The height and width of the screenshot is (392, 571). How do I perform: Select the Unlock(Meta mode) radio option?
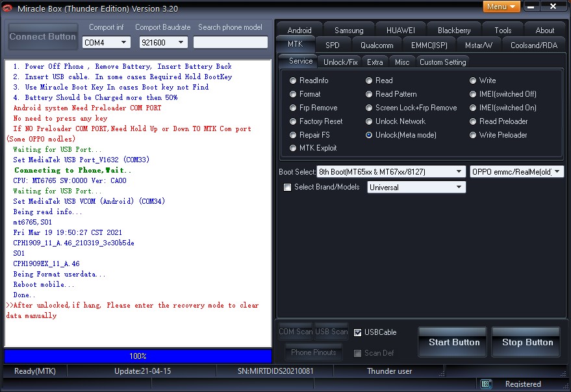tap(401, 135)
